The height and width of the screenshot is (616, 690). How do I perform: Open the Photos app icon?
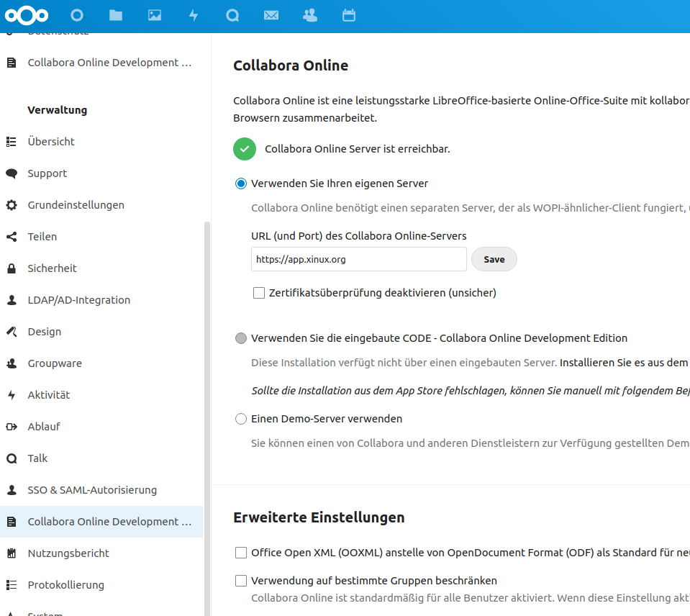coord(155,15)
